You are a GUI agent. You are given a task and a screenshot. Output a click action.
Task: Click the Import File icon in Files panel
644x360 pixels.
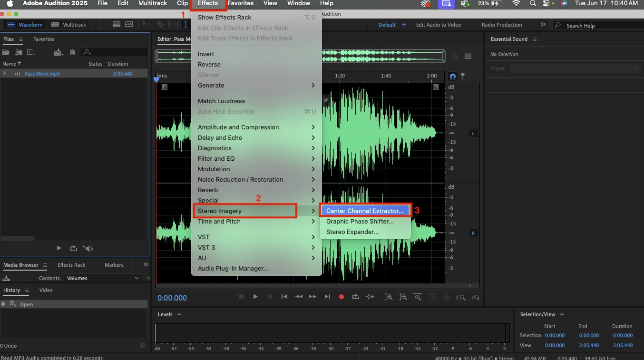[x=19, y=52]
